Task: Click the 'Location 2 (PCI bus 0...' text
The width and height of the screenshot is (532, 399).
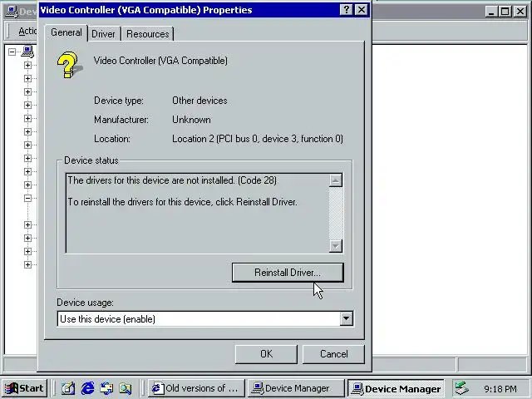Action: pos(258,139)
